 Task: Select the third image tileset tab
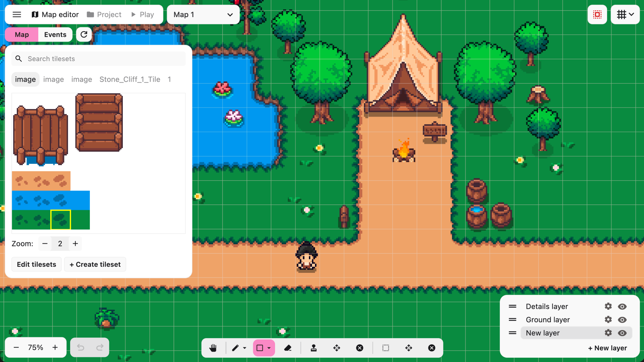click(x=82, y=79)
